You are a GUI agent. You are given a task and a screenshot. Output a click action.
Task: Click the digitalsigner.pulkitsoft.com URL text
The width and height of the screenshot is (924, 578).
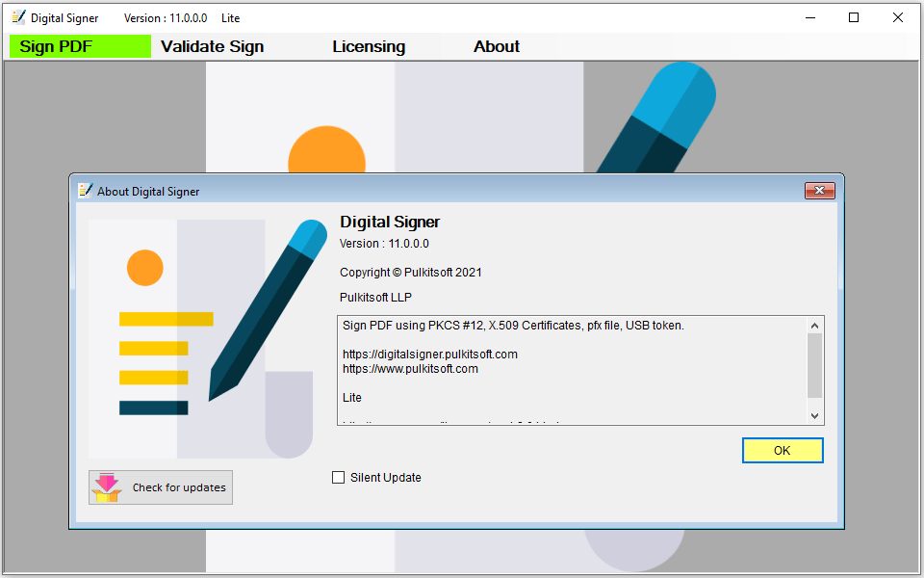pyautogui.click(x=429, y=355)
